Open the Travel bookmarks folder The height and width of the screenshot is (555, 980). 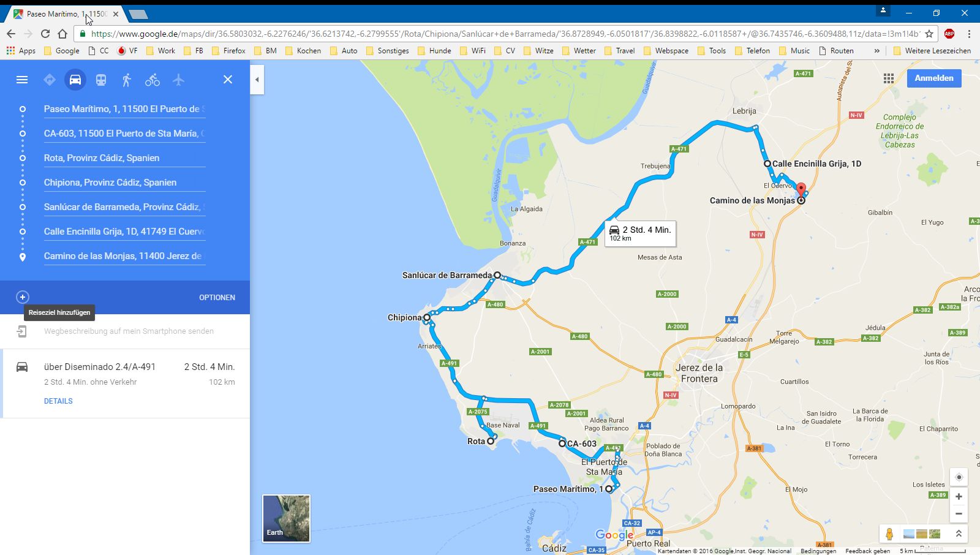[619, 51]
